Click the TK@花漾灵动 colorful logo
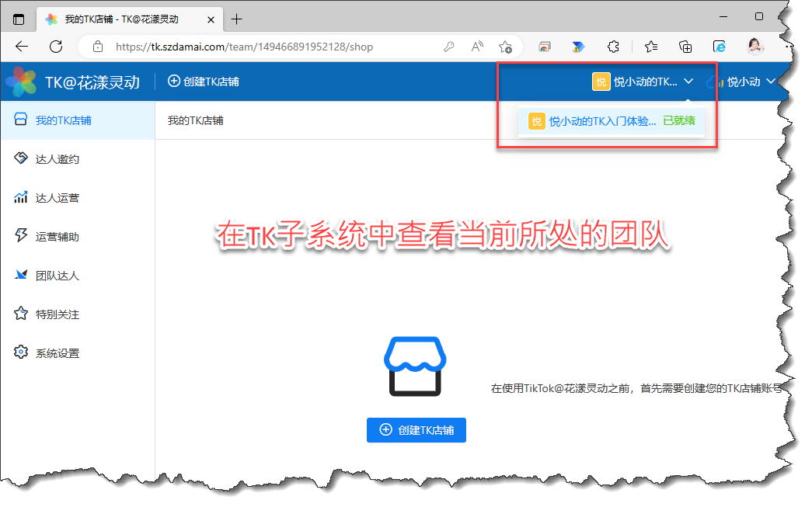The image size is (812, 507). coord(21,82)
